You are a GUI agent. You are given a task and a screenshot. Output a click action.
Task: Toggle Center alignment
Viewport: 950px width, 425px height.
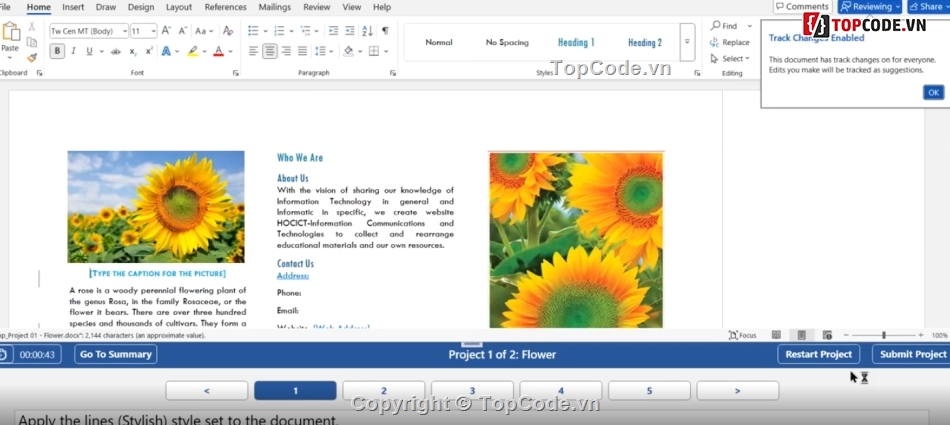pyautogui.click(x=270, y=52)
